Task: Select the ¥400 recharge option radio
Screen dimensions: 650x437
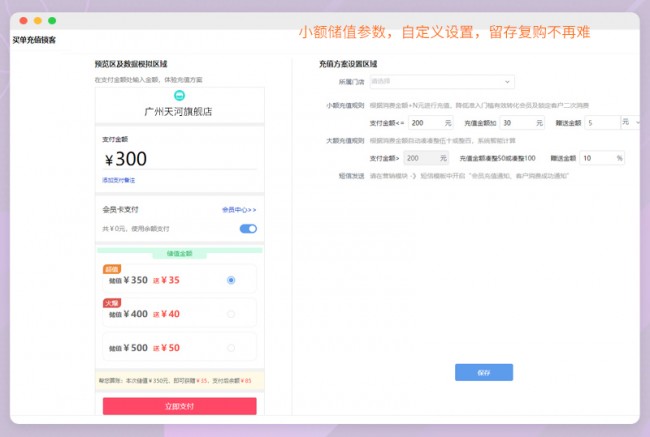Action: (x=231, y=314)
